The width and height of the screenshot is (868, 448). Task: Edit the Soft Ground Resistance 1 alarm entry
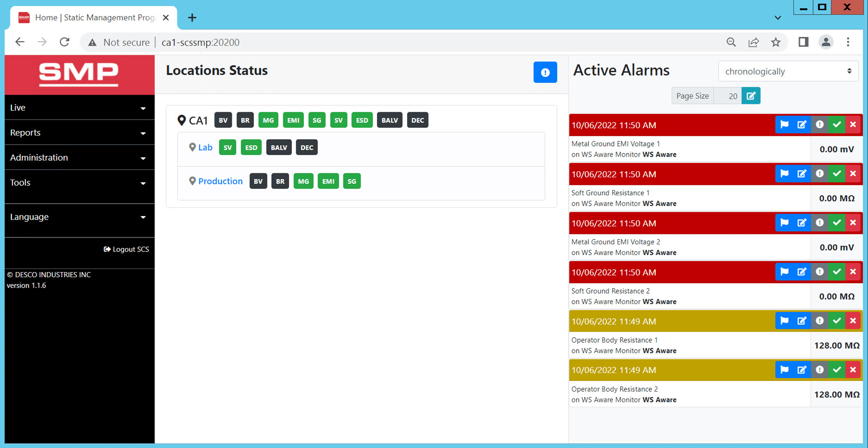[x=802, y=173]
